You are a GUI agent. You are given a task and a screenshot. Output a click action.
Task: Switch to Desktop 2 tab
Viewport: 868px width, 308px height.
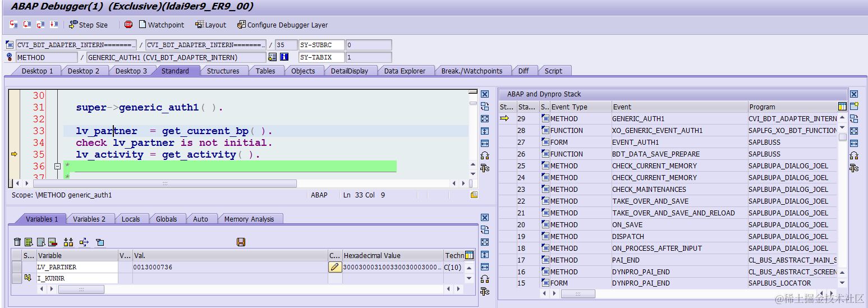pyautogui.click(x=84, y=71)
